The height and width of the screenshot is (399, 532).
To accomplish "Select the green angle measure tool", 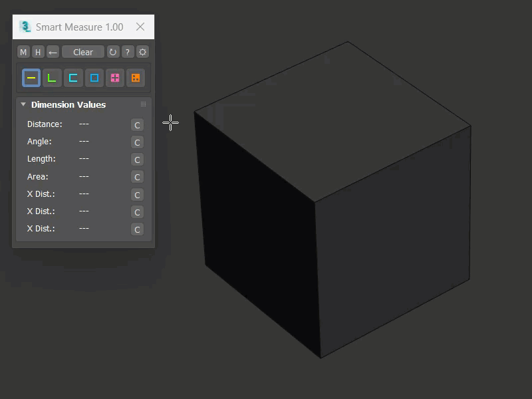I will (x=52, y=78).
